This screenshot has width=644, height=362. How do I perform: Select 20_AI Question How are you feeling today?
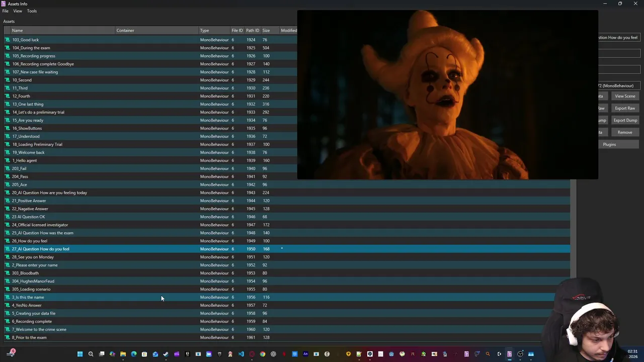(287, 193)
